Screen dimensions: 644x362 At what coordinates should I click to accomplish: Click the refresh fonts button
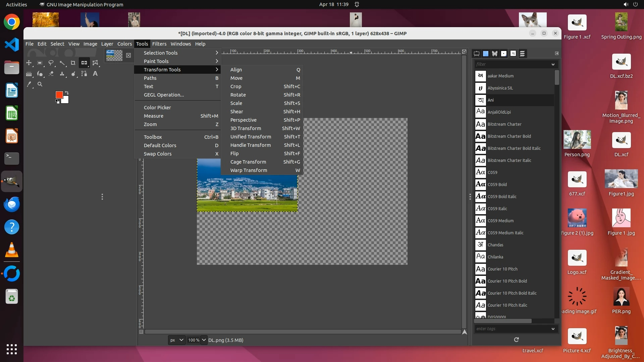click(516, 340)
